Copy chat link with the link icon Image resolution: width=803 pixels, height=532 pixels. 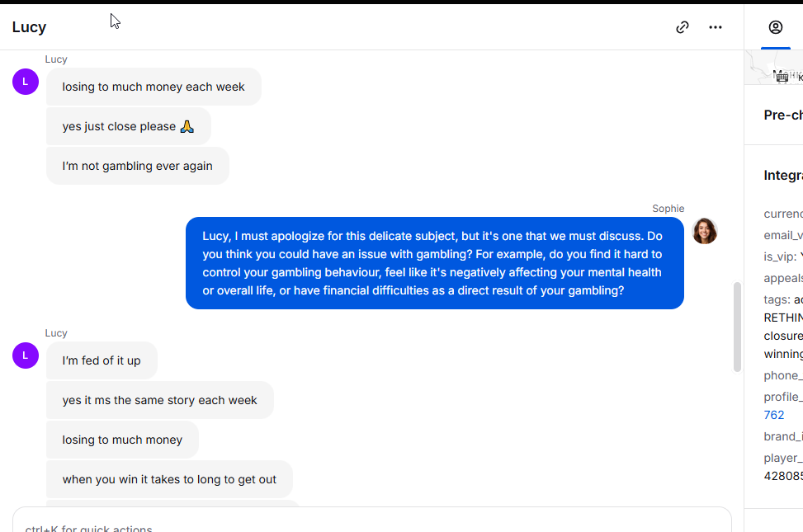coord(683,27)
